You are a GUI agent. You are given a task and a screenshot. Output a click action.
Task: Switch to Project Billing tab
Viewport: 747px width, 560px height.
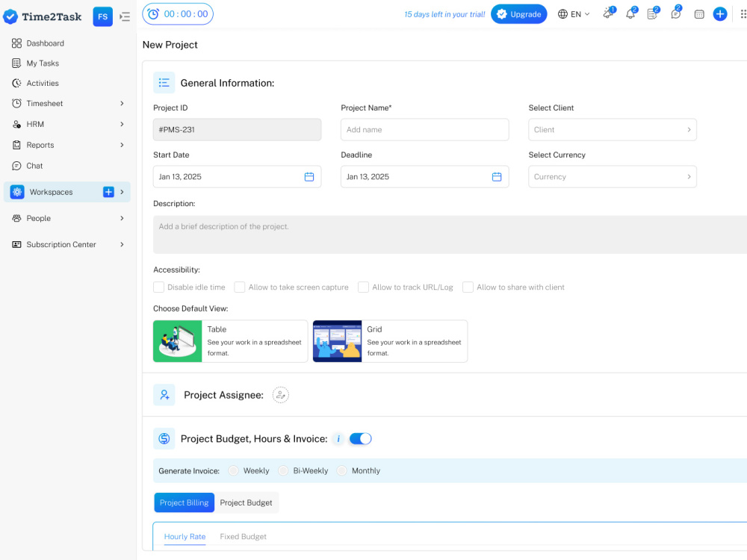(184, 503)
